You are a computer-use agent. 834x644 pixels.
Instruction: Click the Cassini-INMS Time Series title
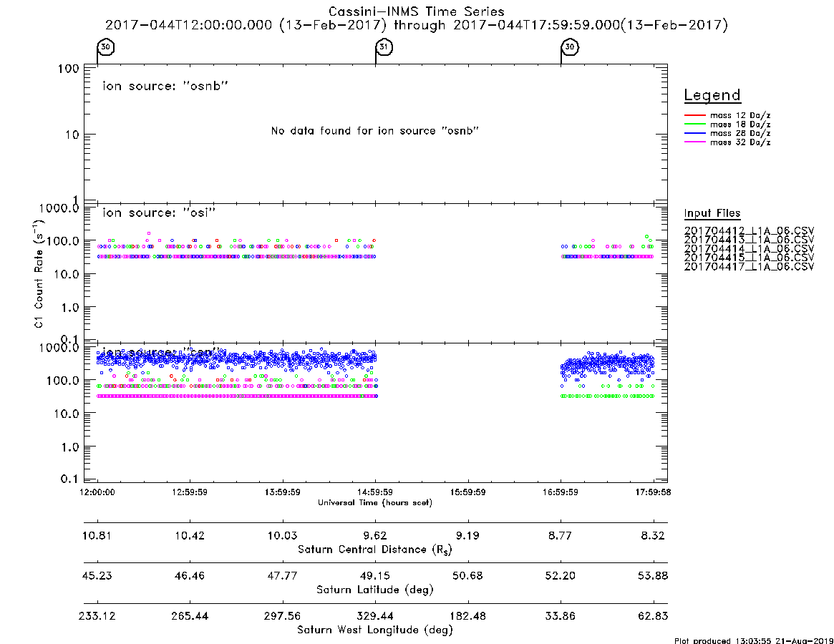pyautogui.click(x=417, y=11)
